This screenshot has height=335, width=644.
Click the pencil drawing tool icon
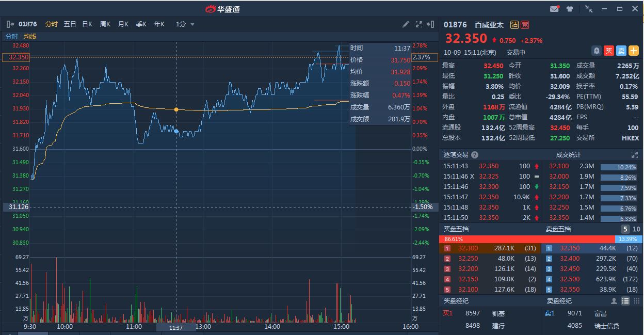pos(406,24)
